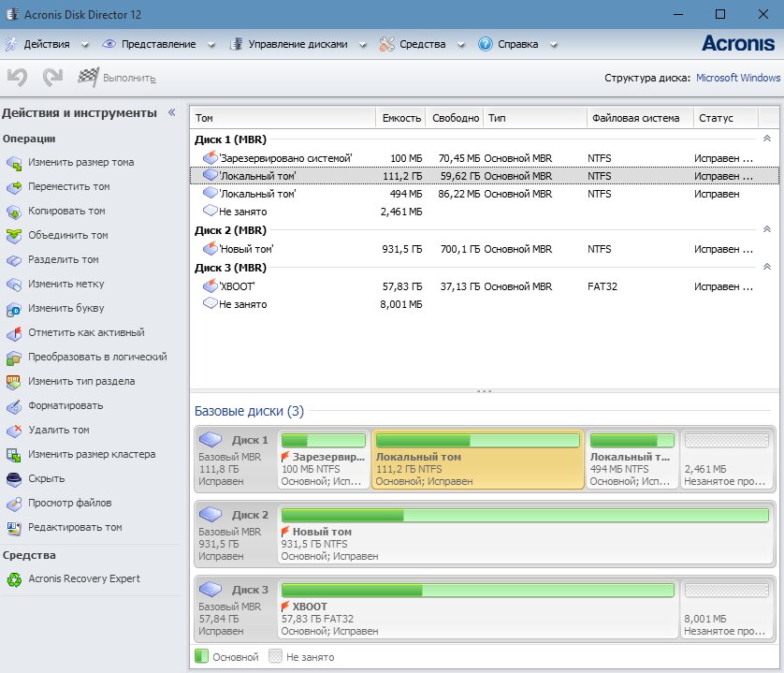Viewport: 784px width, 673px height.
Task: Click the Объединить том icon
Action: (x=14, y=236)
